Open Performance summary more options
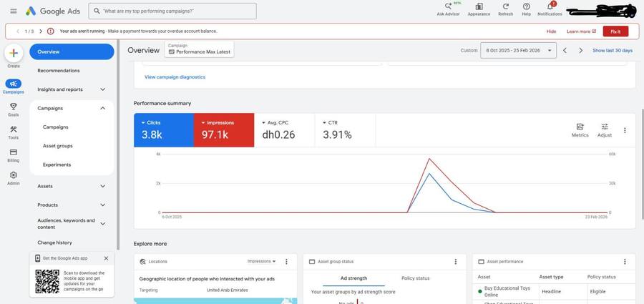This screenshot has height=304, width=644. 625,130
